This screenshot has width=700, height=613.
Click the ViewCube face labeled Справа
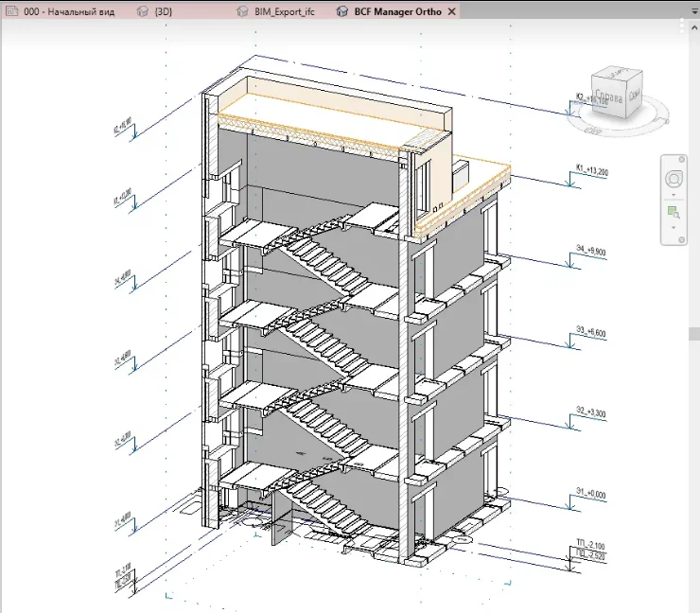[610, 97]
